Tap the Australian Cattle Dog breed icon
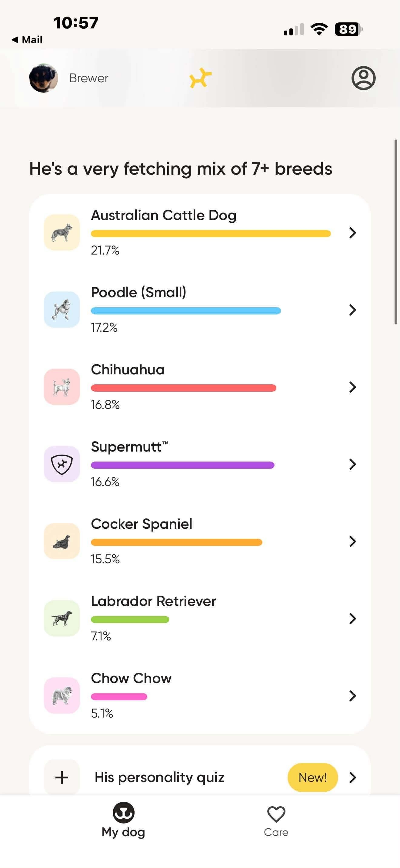The image size is (400, 868). tap(62, 232)
